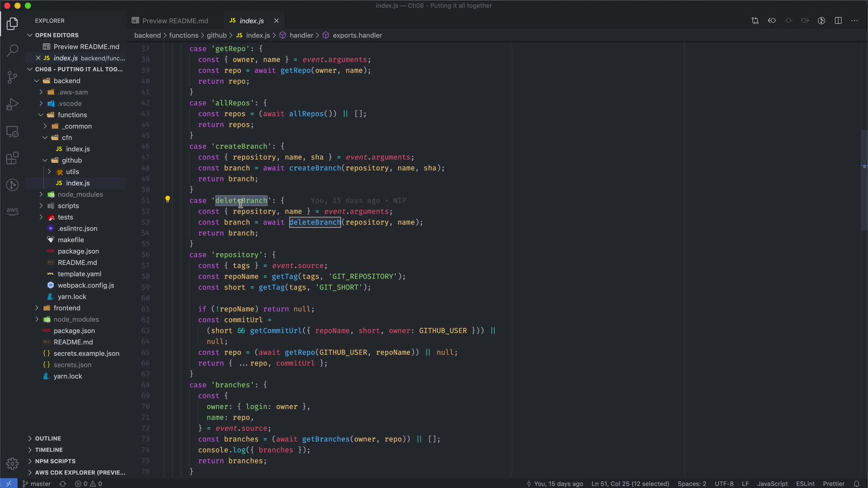Click the editor vertical scrollbar
The width and height of the screenshot is (868, 488).
[864, 181]
